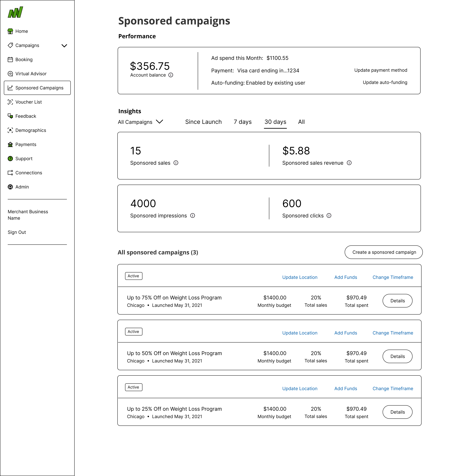Click the Feedback chat icon
The height and width of the screenshot is (476, 463).
[x=10, y=116]
